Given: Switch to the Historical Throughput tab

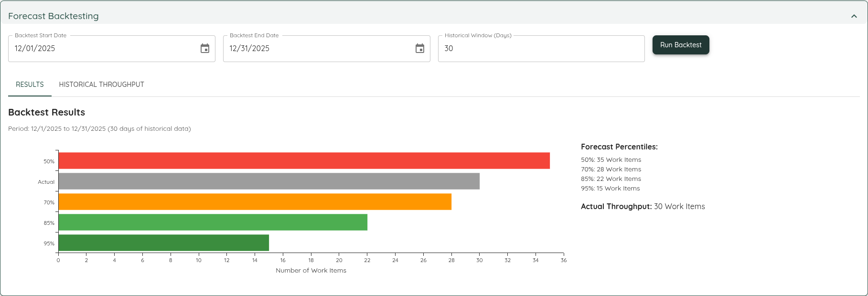Looking at the screenshot, I should click(101, 85).
